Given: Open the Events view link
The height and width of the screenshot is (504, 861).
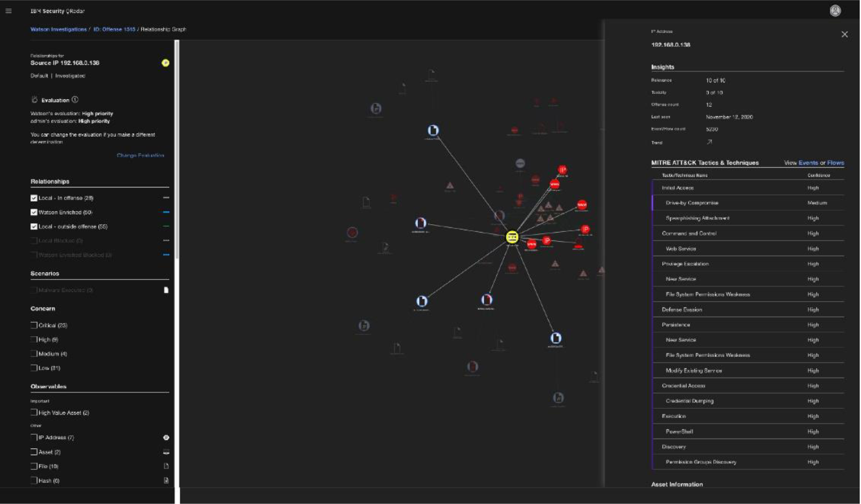Looking at the screenshot, I should 808,163.
